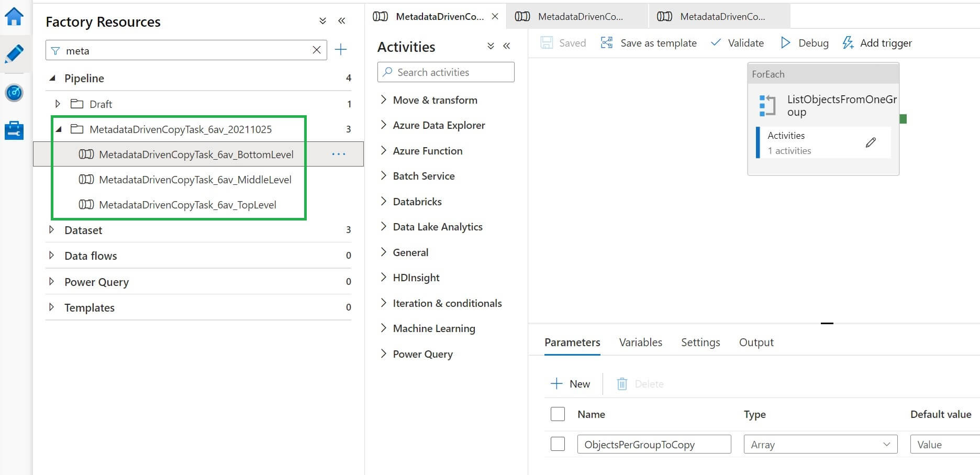Open the Manage toolbox icon
Viewport: 980px width, 475px height.
(14, 130)
